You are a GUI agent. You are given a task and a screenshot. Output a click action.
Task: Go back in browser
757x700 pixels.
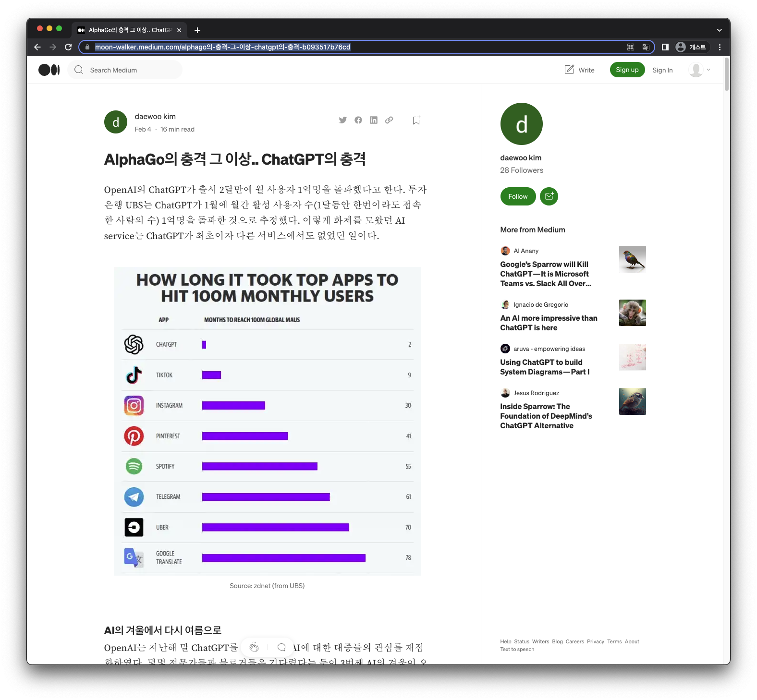click(37, 47)
